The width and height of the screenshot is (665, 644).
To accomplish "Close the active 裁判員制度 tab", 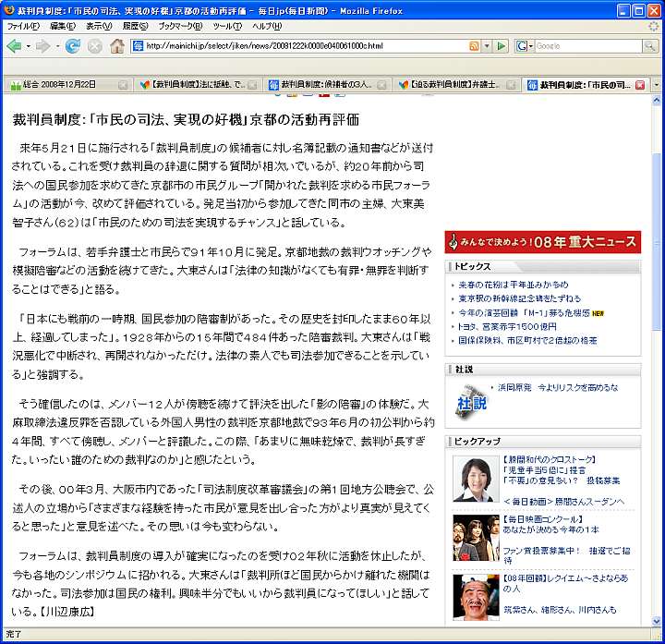I will click(640, 85).
